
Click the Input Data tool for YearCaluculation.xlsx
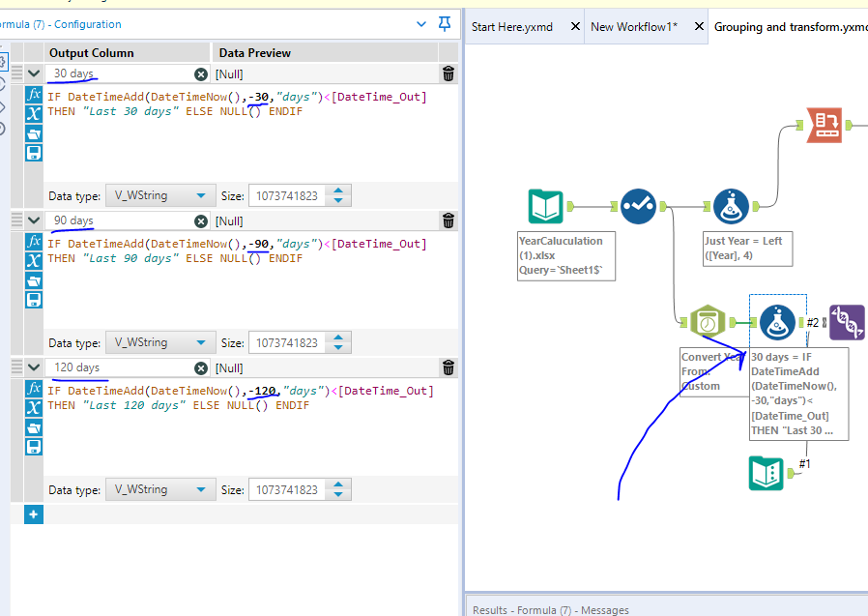546,207
